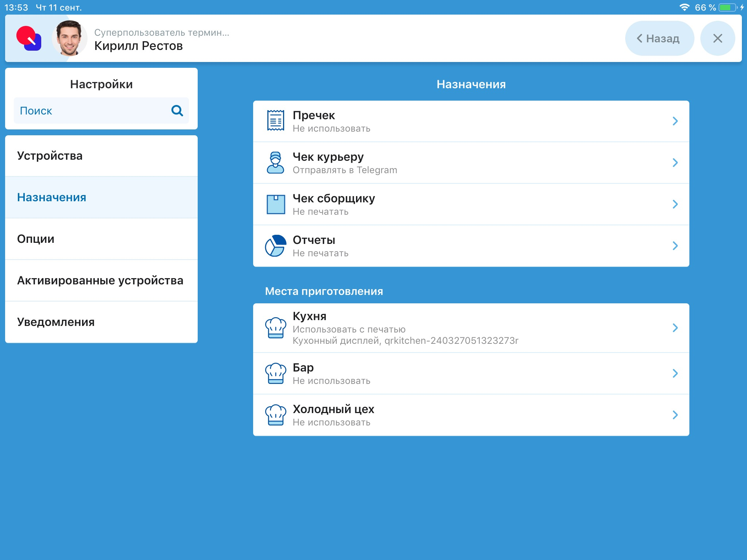Go to Уведомления section
This screenshot has width=747, height=560.
101,322
